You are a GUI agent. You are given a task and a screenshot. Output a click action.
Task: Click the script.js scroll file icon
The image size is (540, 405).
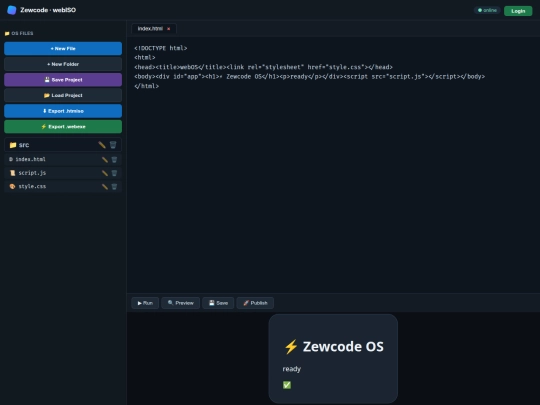pos(13,173)
